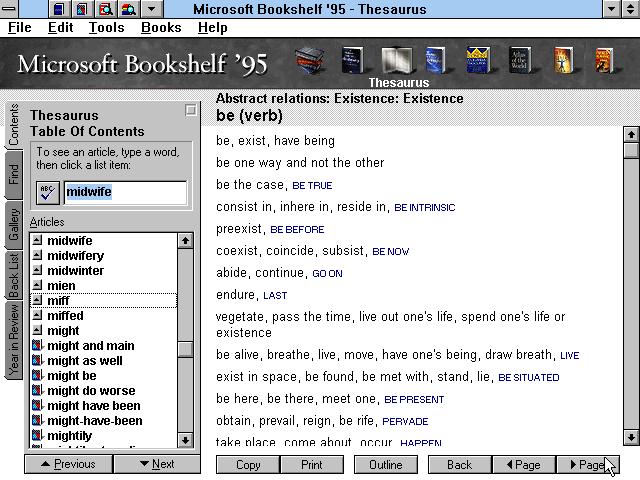Open the Help menu
Image resolution: width=640 pixels, height=480 pixels.
tap(213, 27)
